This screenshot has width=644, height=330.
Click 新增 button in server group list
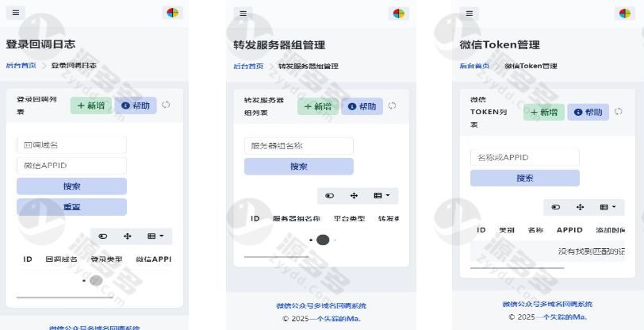(x=318, y=106)
